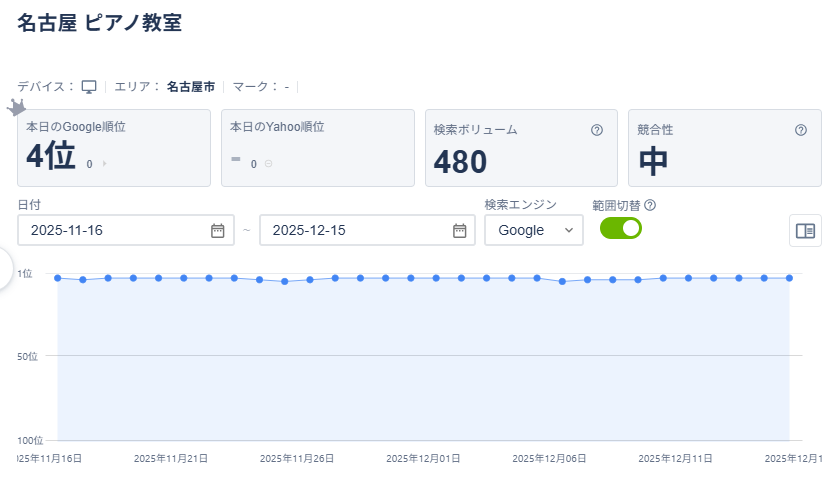Turn off the 範囲切替 toggle switch
839x477 pixels.
(620, 229)
